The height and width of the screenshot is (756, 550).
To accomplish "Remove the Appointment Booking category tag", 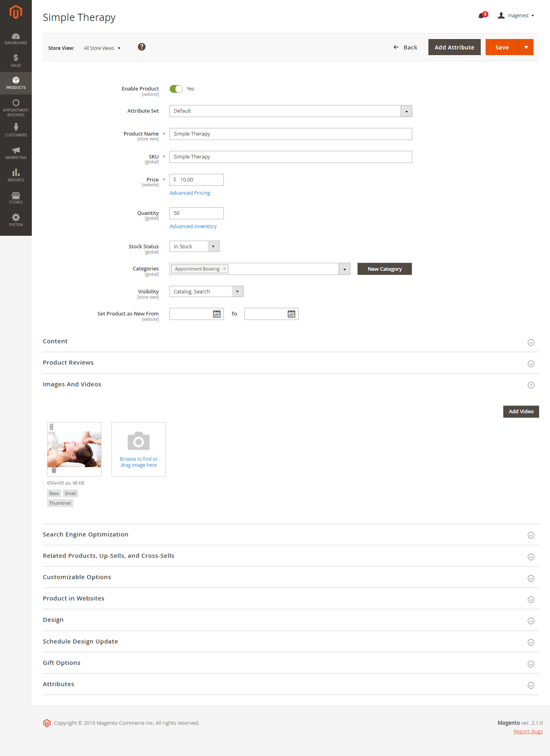I will (x=225, y=269).
